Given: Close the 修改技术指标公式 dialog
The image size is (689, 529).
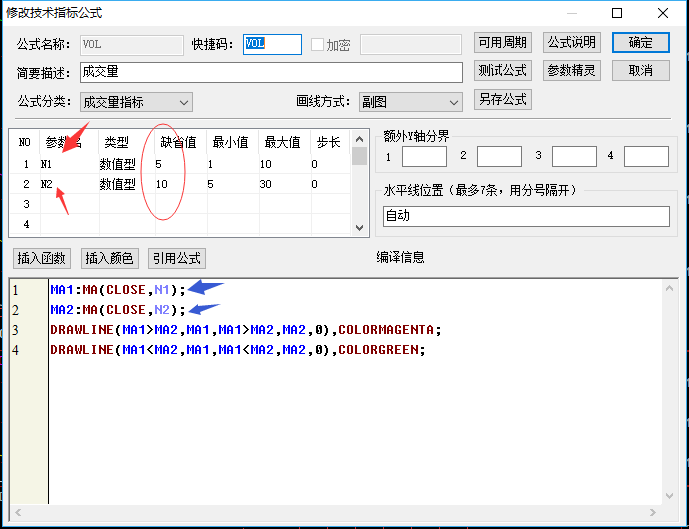Looking at the screenshot, I should tap(663, 13).
